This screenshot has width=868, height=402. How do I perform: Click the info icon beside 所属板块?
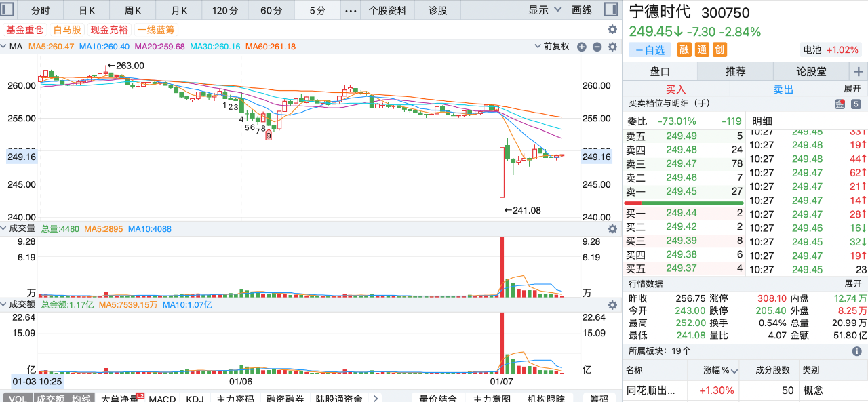(x=856, y=351)
